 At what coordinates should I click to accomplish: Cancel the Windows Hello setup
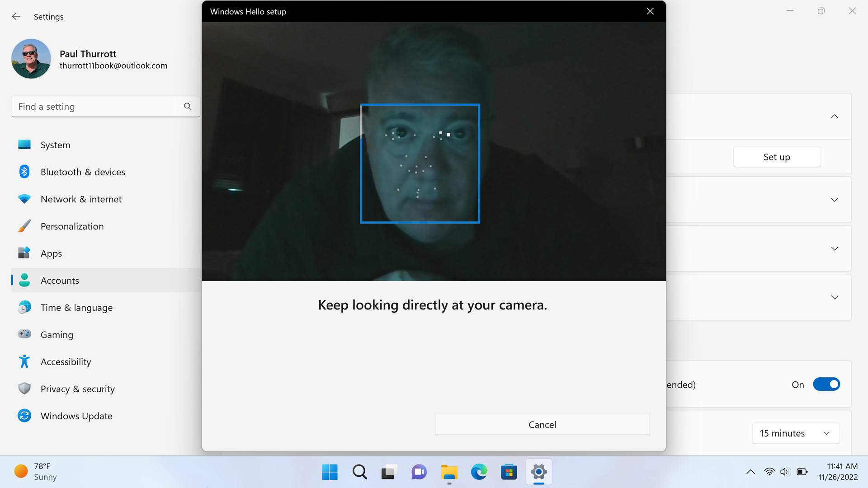542,425
